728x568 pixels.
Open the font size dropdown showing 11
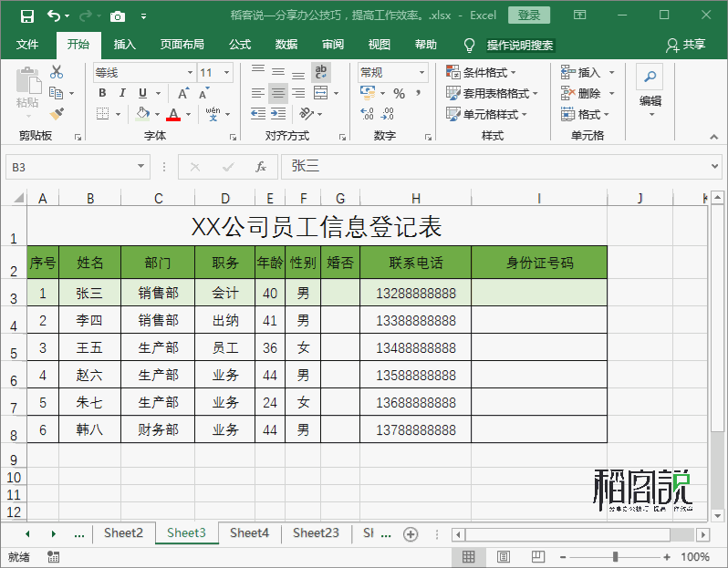click(x=226, y=72)
